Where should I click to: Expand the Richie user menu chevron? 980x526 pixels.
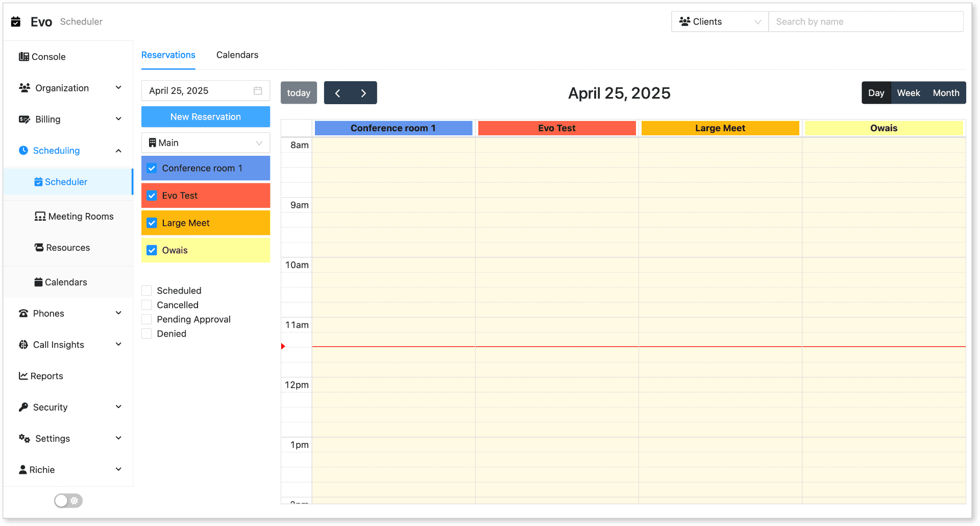tap(118, 469)
